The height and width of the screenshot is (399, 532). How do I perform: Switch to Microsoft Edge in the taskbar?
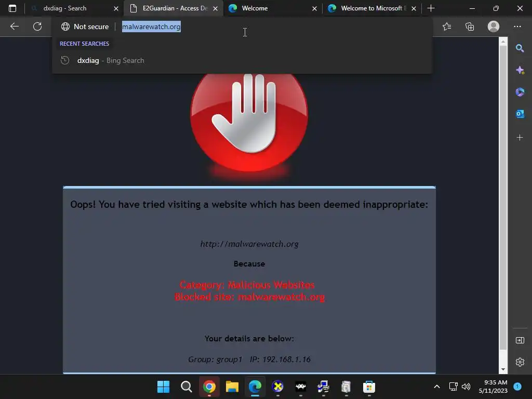pos(255,387)
